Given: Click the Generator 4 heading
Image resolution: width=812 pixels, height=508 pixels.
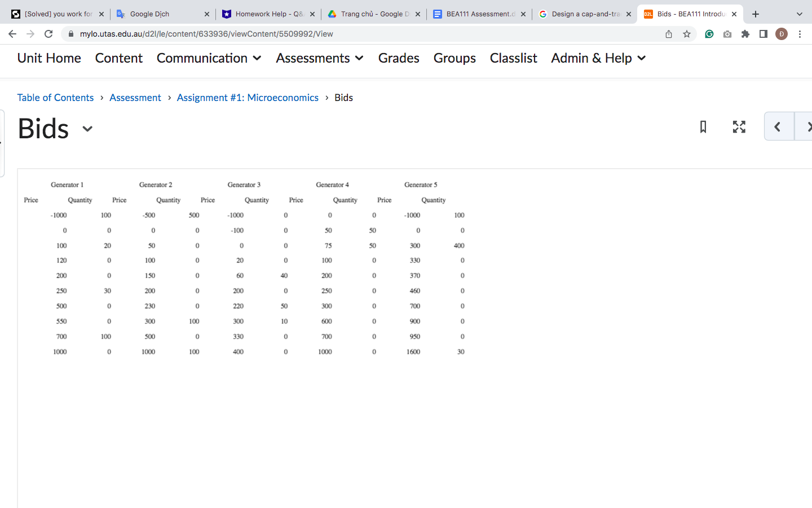Looking at the screenshot, I should (x=332, y=185).
